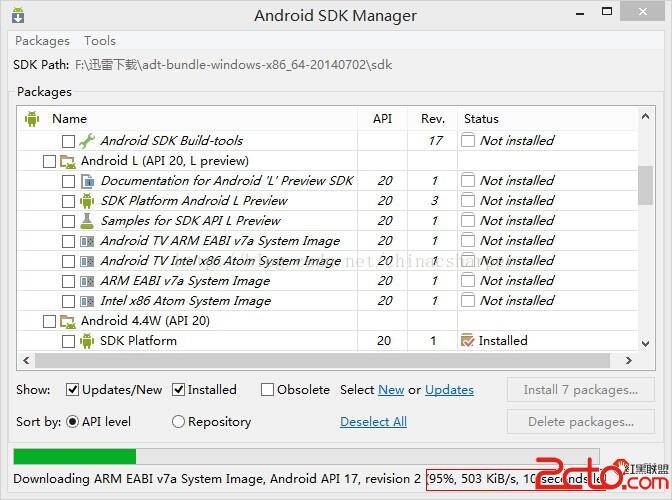Click the Updates link to select updates

pyautogui.click(x=450, y=389)
